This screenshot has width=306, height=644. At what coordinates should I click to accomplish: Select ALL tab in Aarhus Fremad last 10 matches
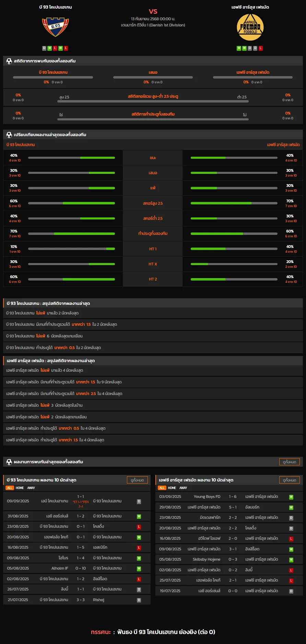[162, 488]
